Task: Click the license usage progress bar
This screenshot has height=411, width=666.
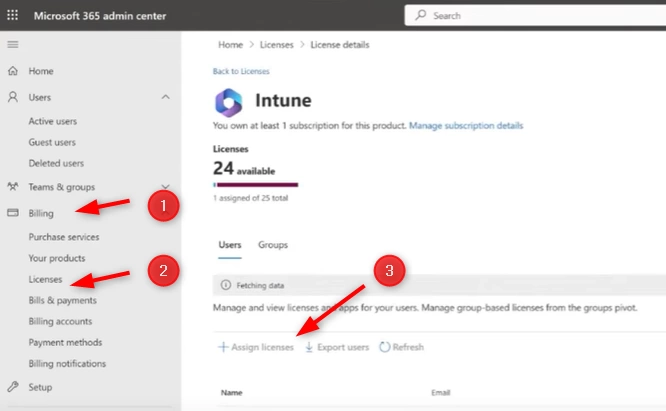Action: 256,185
